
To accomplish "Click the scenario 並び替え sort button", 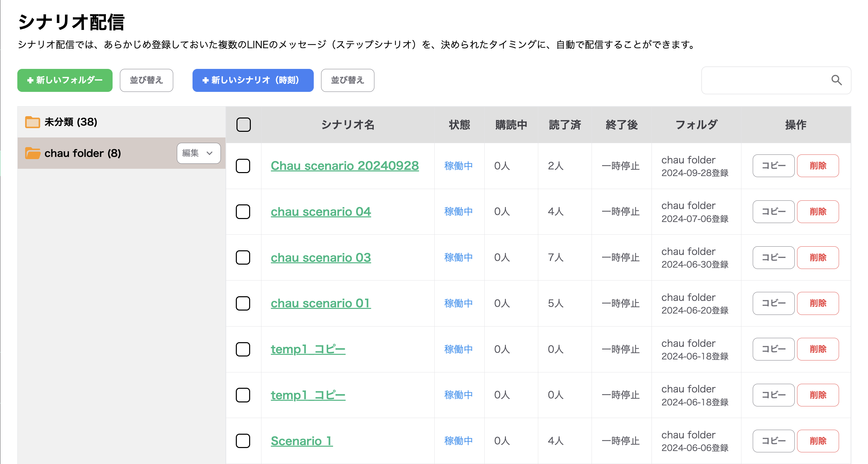I will point(347,80).
